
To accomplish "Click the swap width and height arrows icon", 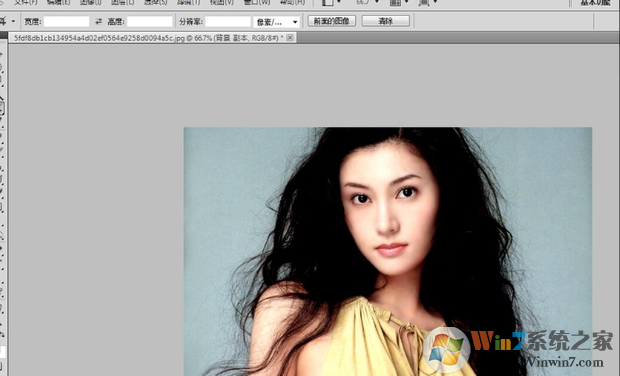I will pyautogui.click(x=98, y=21).
